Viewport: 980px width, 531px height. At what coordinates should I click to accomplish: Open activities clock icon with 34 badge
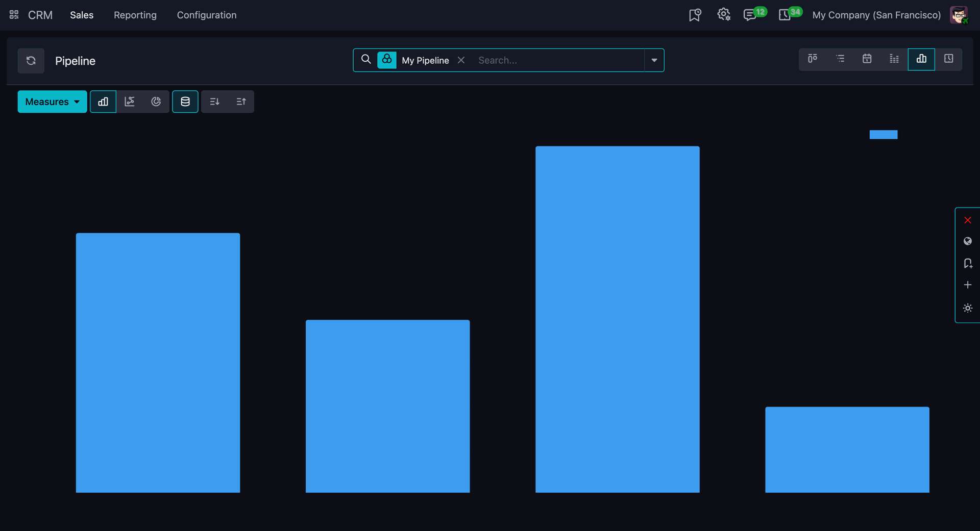click(x=785, y=15)
